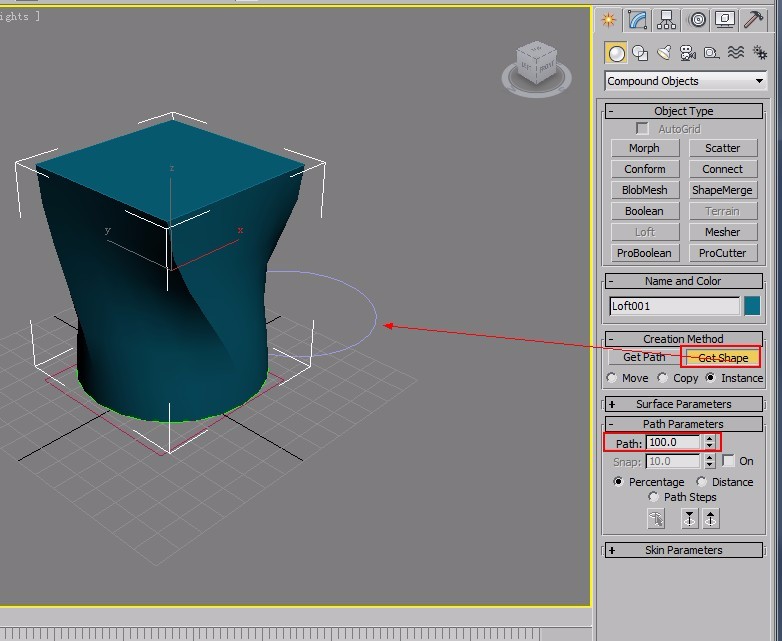The image size is (782, 641).
Task: Click the ViewCube in the viewport
Action: coord(537,69)
